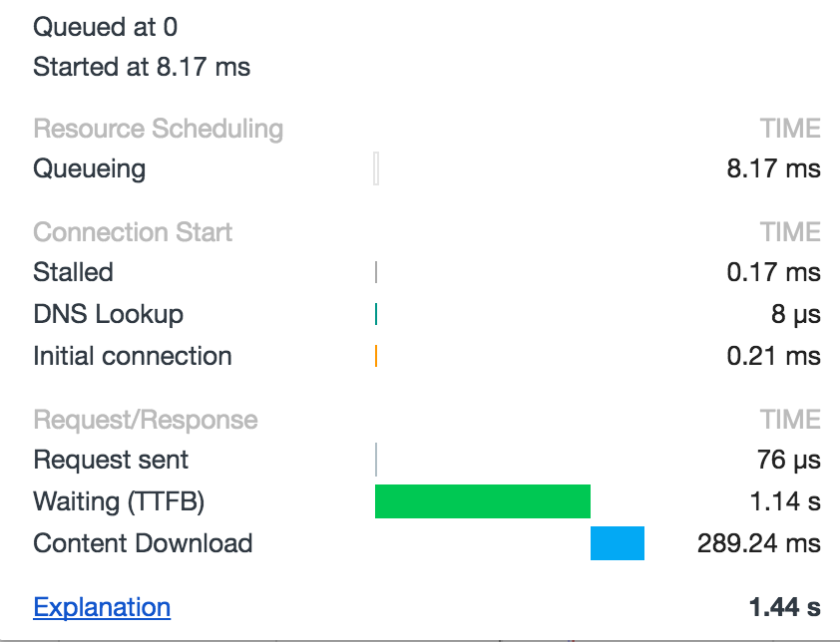
Task: Click the Waiting (TTFB) row label
Action: pyautogui.click(x=119, y=501)
